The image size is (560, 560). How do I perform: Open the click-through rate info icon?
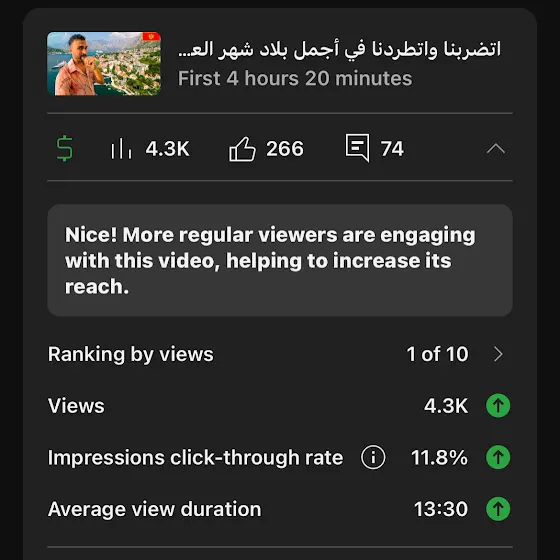point(373,457)
